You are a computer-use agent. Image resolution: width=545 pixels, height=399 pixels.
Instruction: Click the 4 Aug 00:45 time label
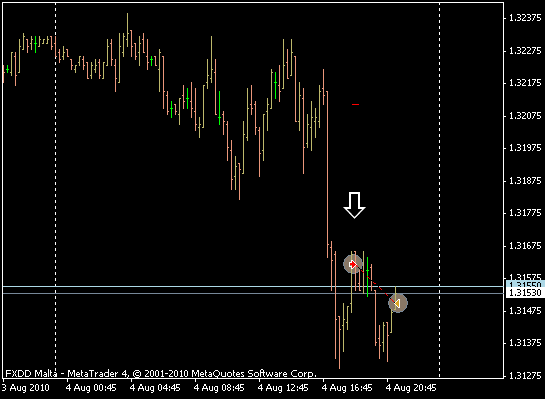point(91,388)
